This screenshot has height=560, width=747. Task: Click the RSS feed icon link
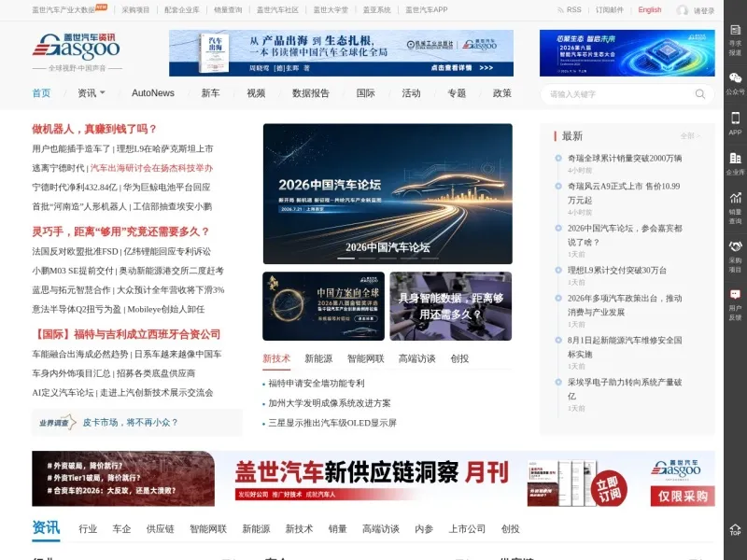coord(570,9)
